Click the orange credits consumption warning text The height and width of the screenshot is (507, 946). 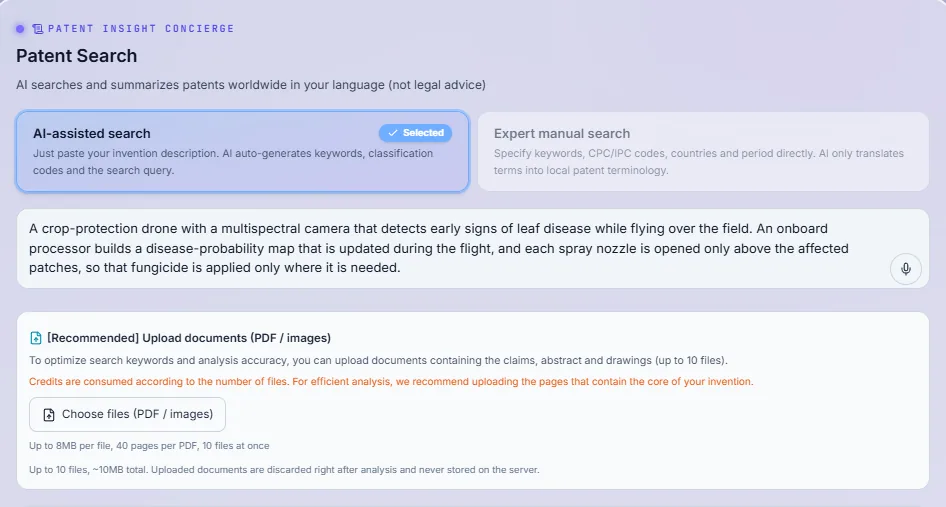pyautogui.click(x=391, y=381)
